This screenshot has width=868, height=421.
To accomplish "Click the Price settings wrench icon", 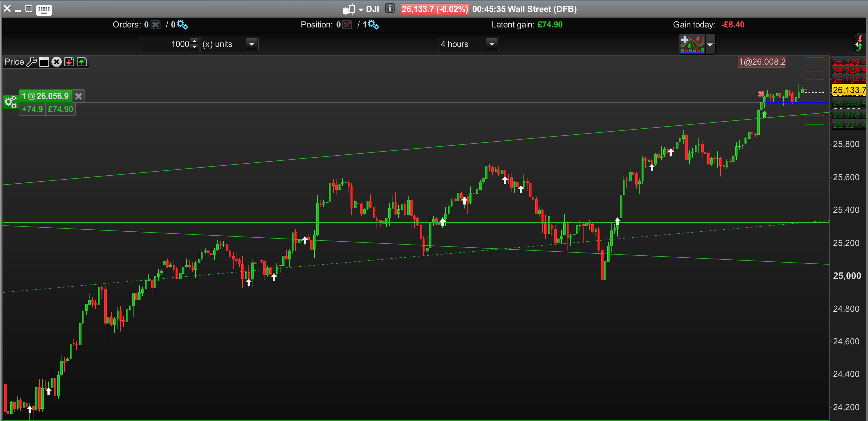I will 31,62.
